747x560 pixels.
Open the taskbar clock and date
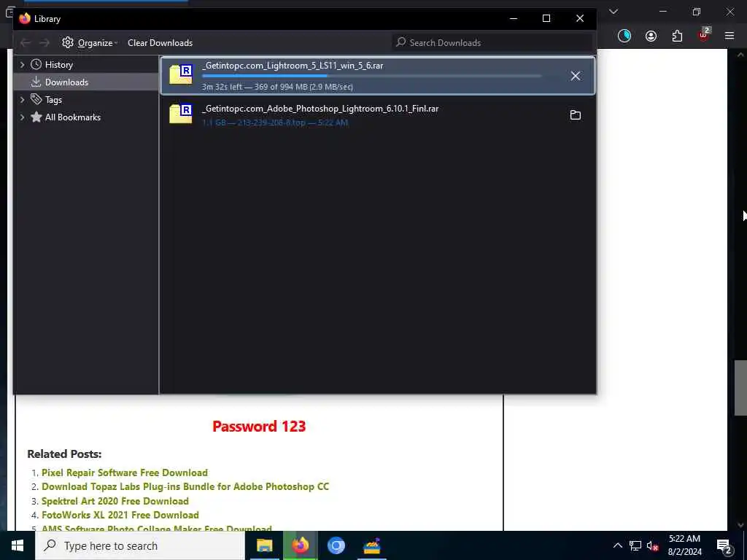(x=684, y=545)
